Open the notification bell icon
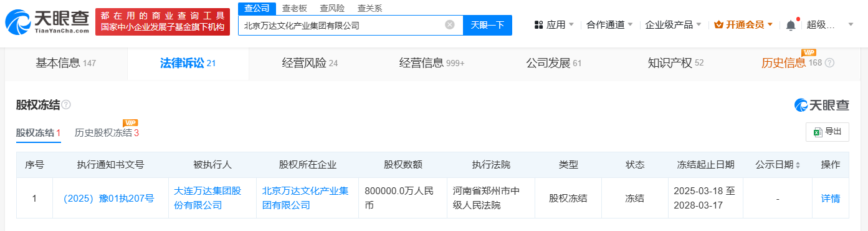This screenshot has width=868, height=231. 791,25
